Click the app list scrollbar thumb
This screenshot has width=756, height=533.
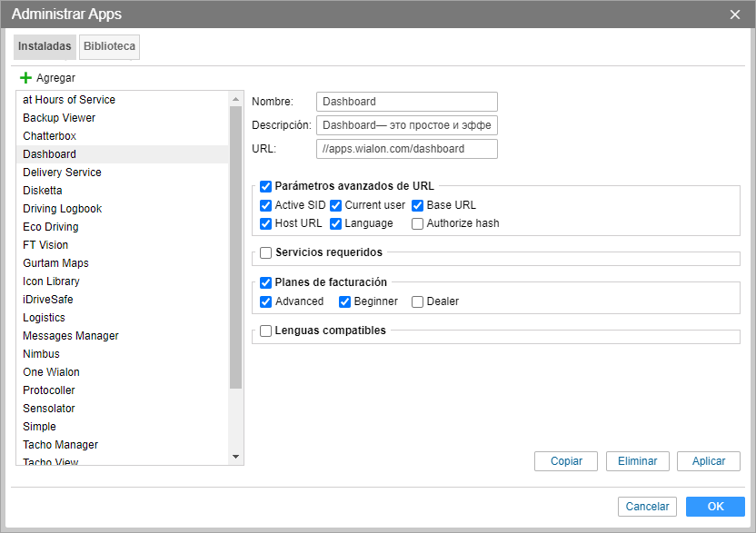coord(235,247)
